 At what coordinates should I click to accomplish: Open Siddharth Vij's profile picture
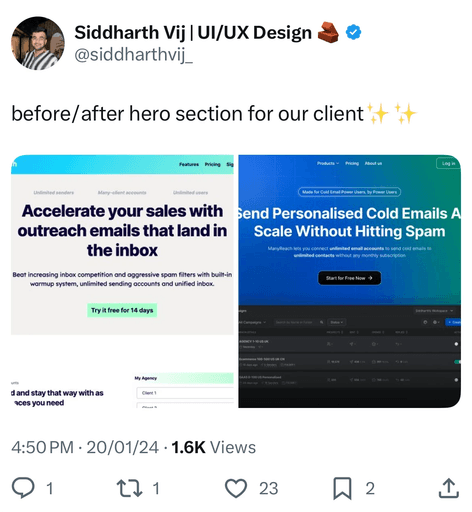[x=38, y=43]
